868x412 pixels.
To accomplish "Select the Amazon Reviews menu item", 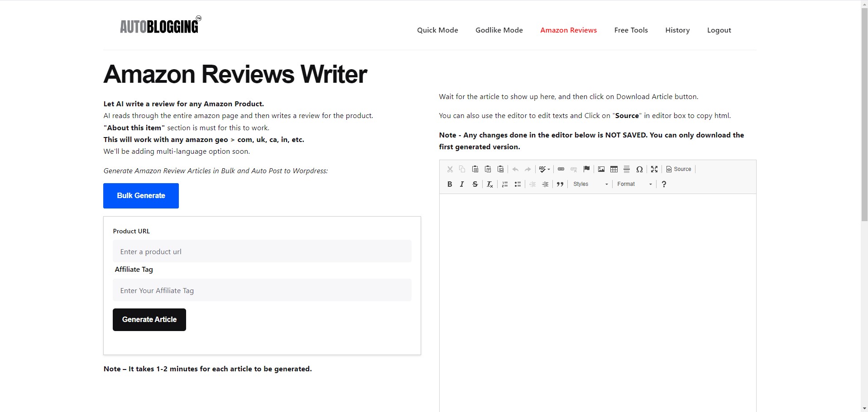I will click(x=568, y=30).
